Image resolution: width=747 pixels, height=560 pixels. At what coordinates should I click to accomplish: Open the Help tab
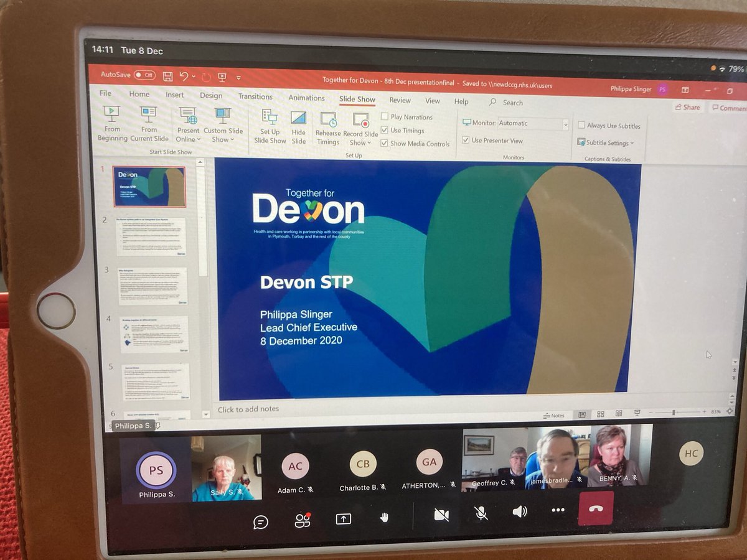[461, 101]
